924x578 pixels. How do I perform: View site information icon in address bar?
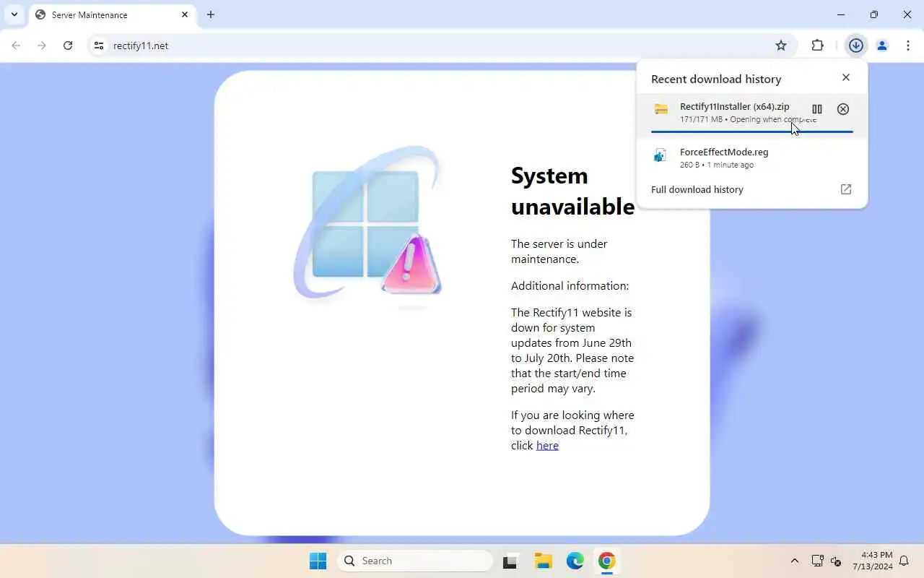(x=99, y=46)
